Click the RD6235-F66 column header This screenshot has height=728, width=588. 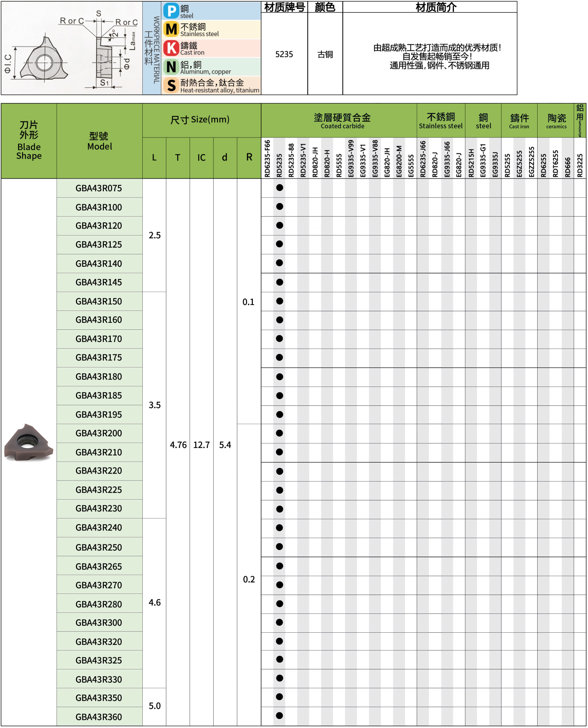[267, 159]
